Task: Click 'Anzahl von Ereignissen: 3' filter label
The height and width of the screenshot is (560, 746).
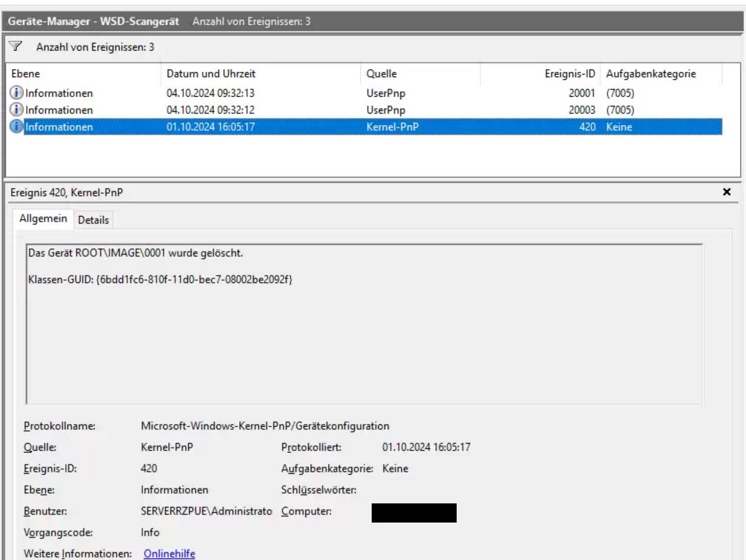Action: click(x=95, y=47)
